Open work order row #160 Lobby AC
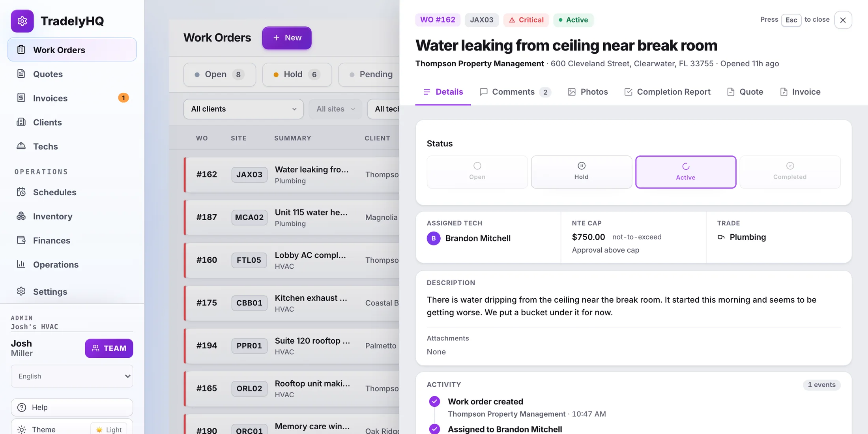The width and height of the screenshot is (868, 434). click(x=292, y=260)
